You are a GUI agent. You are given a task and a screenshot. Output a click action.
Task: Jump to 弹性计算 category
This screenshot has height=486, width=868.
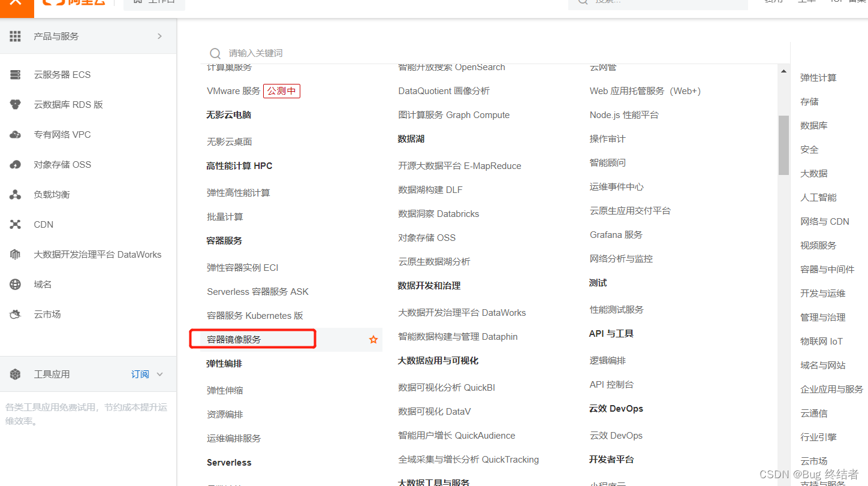(x=818, y=78)
